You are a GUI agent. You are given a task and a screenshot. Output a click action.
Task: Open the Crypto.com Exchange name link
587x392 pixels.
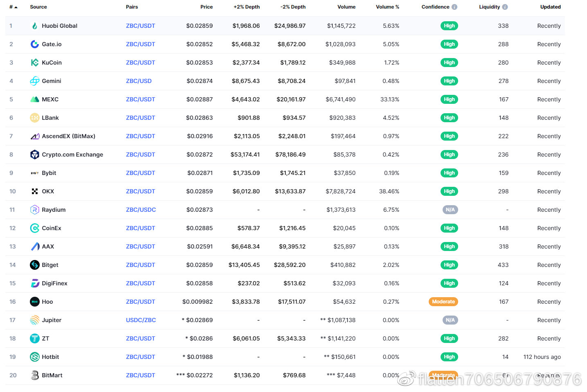click(72, 155)
